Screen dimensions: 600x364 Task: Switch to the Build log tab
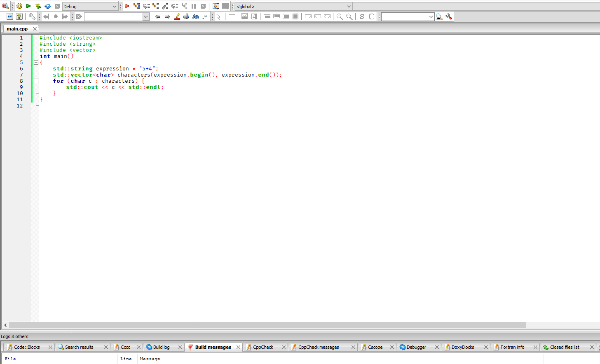point(162,347)
